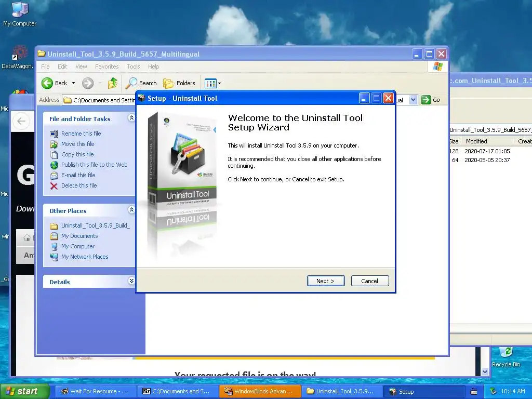Open the Help menu
Viewport: 532px width, 399px height.
(153, 66)
